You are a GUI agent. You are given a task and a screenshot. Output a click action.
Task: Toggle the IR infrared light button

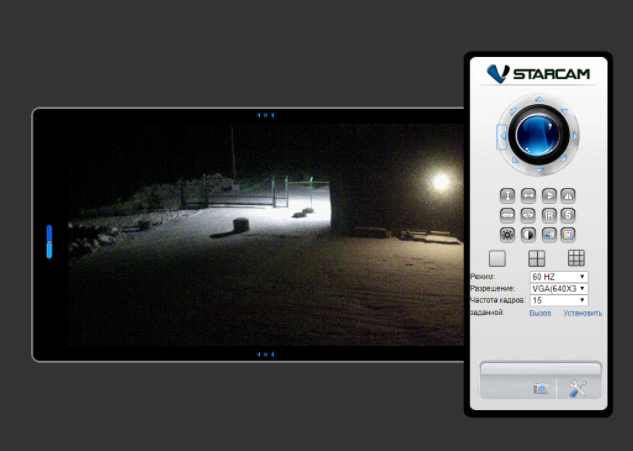[x=549, y=216]
